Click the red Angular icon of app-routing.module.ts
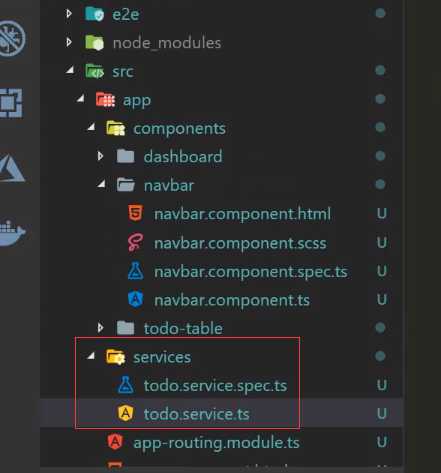 pos(115,442)
